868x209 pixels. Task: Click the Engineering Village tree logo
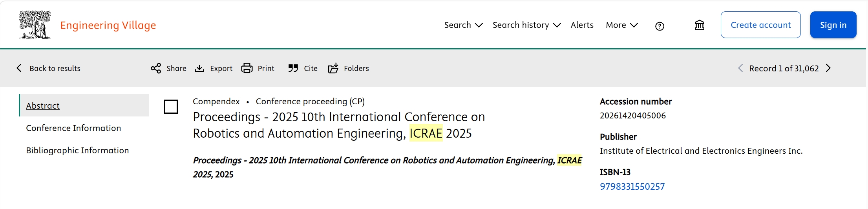click(x=35, y=25)
